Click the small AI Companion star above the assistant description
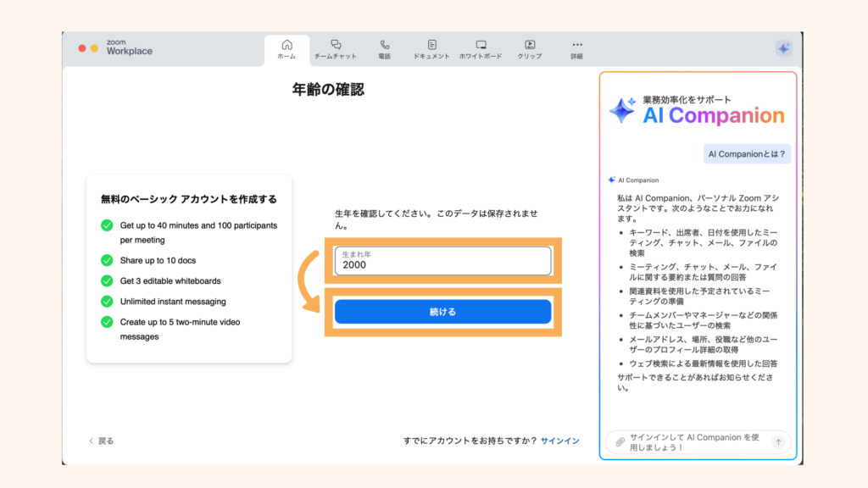The image size is (868, 488). [610, 179]
